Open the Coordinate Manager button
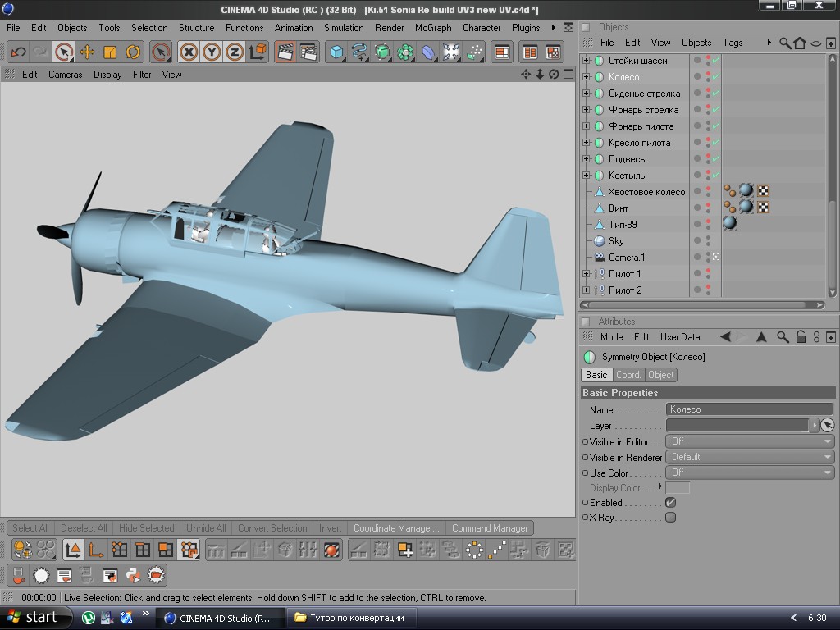840x630 pixels. [x=396, y=528]
